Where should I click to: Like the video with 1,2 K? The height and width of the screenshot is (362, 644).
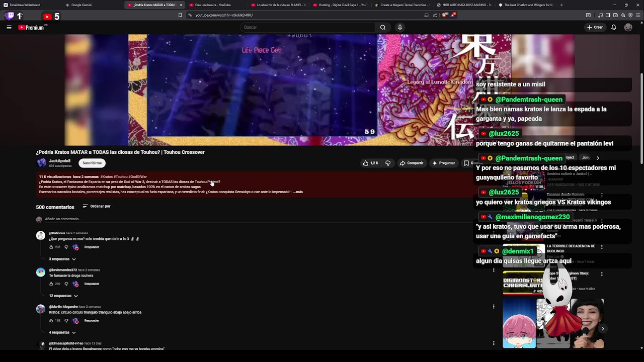pyautogui.click(x=371, y=163)
